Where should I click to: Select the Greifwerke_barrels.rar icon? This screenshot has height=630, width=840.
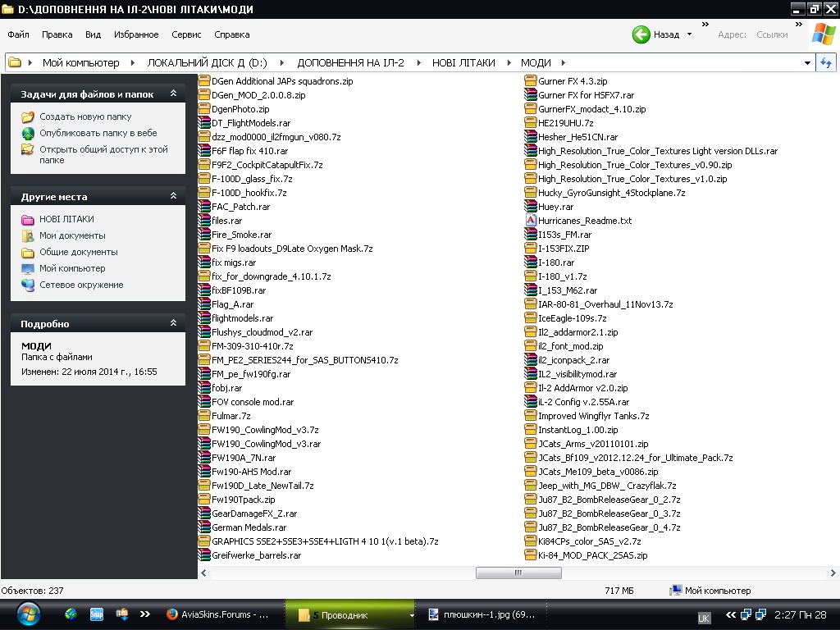click(204, 555)
